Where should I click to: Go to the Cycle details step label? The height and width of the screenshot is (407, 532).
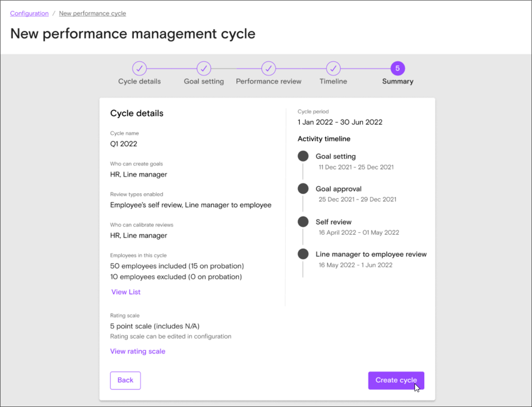139,81
